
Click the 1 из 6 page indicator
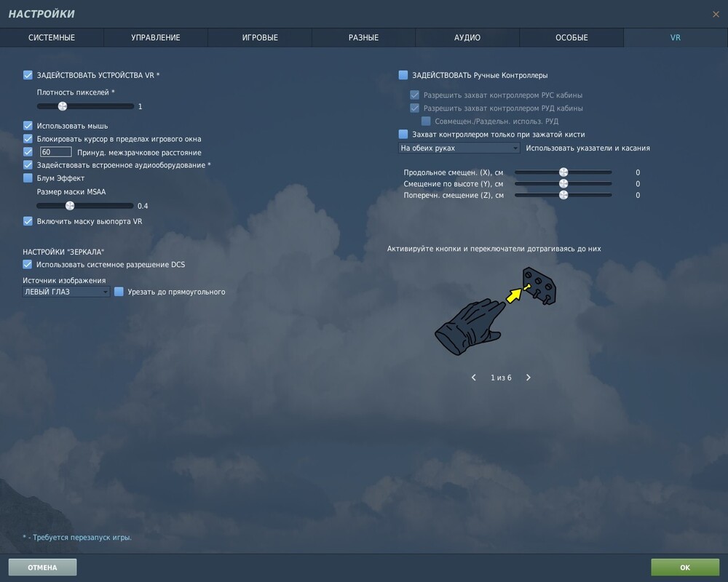pos(501,378)
